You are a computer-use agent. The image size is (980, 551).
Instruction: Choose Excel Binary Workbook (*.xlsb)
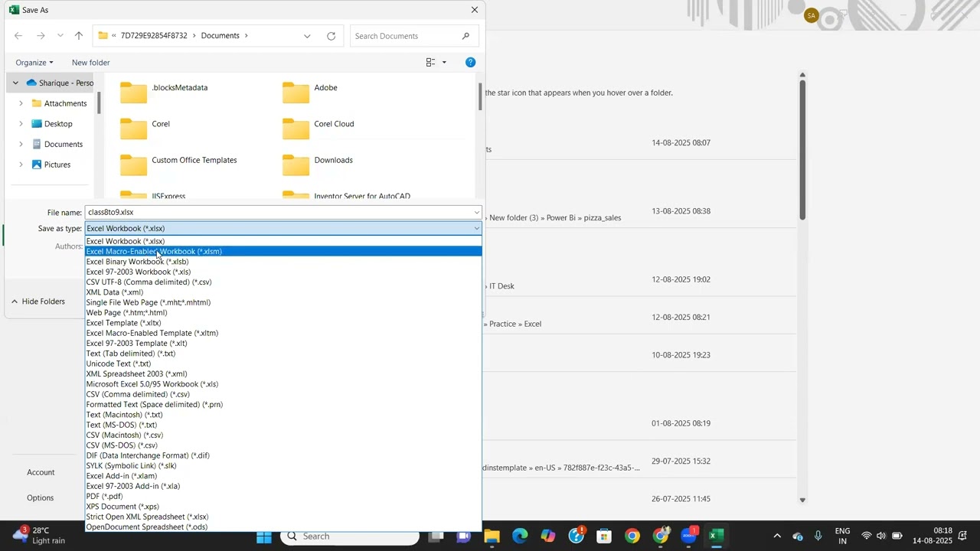(x=283, y=262)
